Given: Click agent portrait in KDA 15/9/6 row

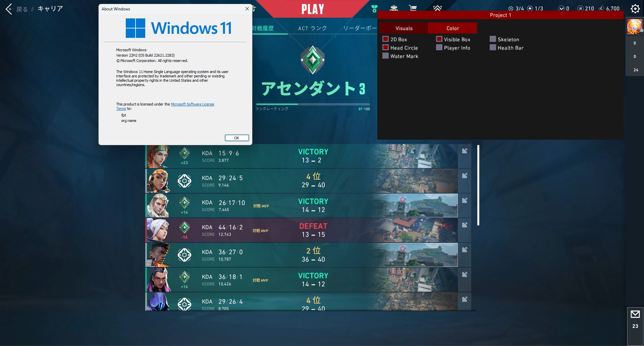Looking at the screenshot, I should (x=158, y=156).
